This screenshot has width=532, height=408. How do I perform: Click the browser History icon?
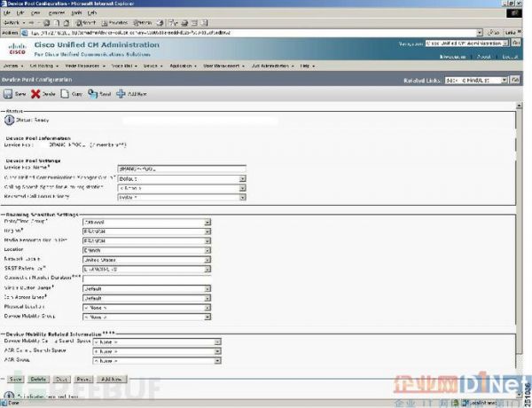(160, 23)
